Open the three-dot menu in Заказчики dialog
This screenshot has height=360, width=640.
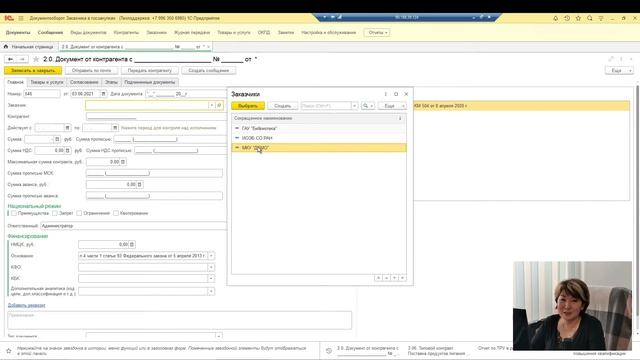point(386,94)
